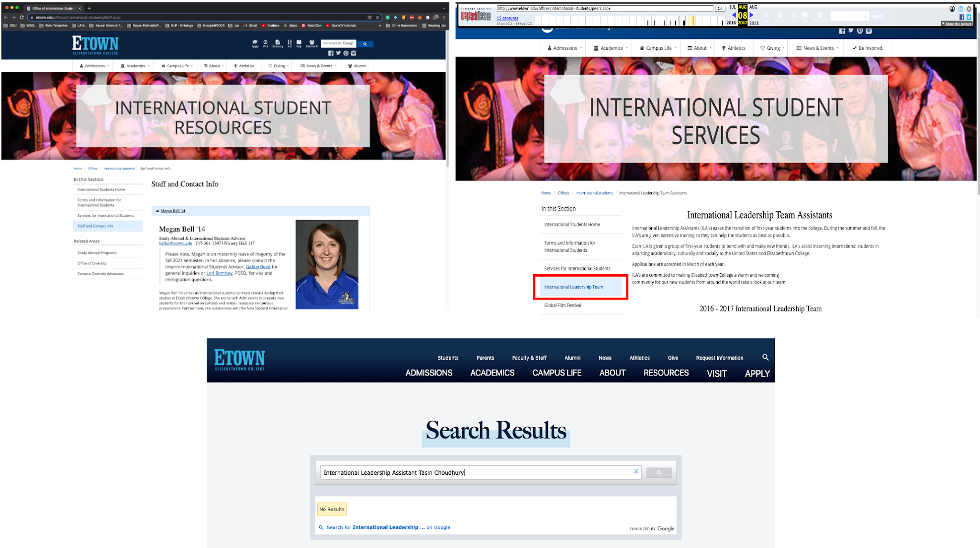This screenshot has width=980, height=548.
Task: Expand the Admissions dropdown in the left page nav
Action: pos(94,66)
